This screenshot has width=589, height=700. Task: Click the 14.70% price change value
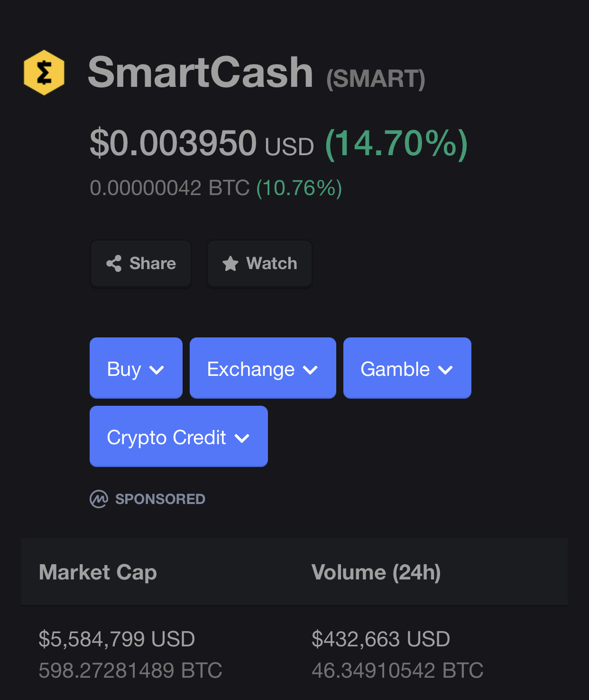tap(396, 143)
